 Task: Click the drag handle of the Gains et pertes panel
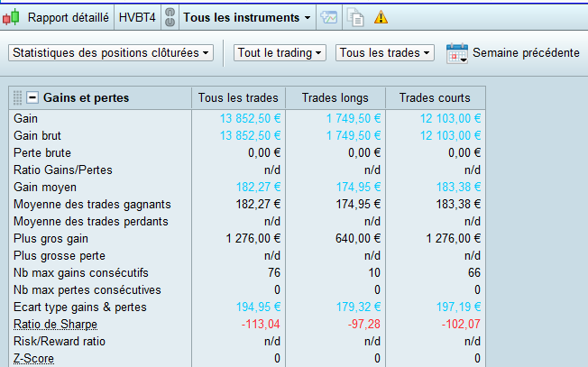point(17,98)
